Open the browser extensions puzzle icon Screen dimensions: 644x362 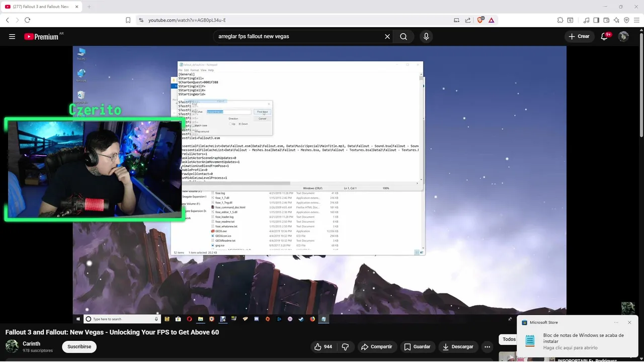pos(560,20)
